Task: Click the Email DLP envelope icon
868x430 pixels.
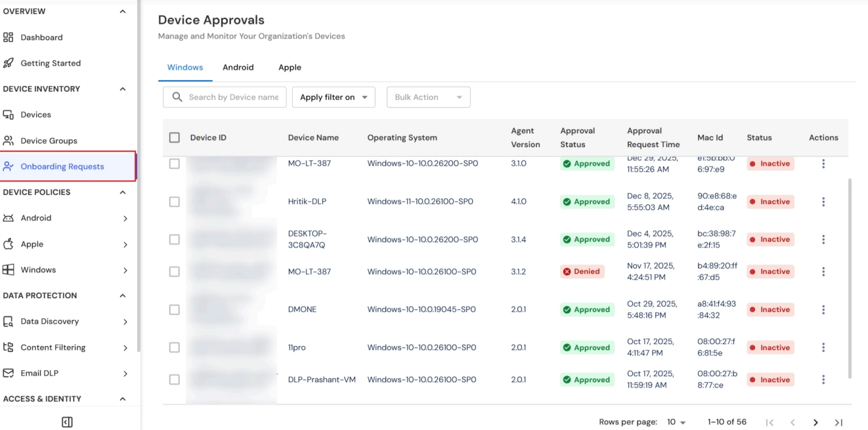Action: tap(9, 373)
